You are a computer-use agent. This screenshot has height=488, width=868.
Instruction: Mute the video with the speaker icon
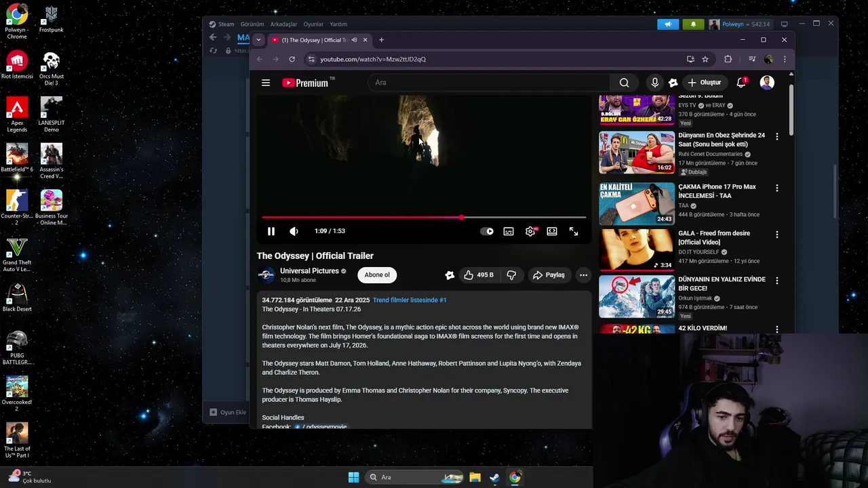[x=294, y=231]
